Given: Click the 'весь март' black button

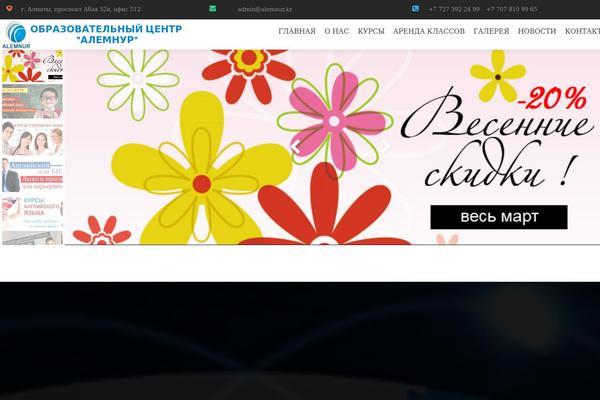Looking at the screenshot, I should coord(499,217).
